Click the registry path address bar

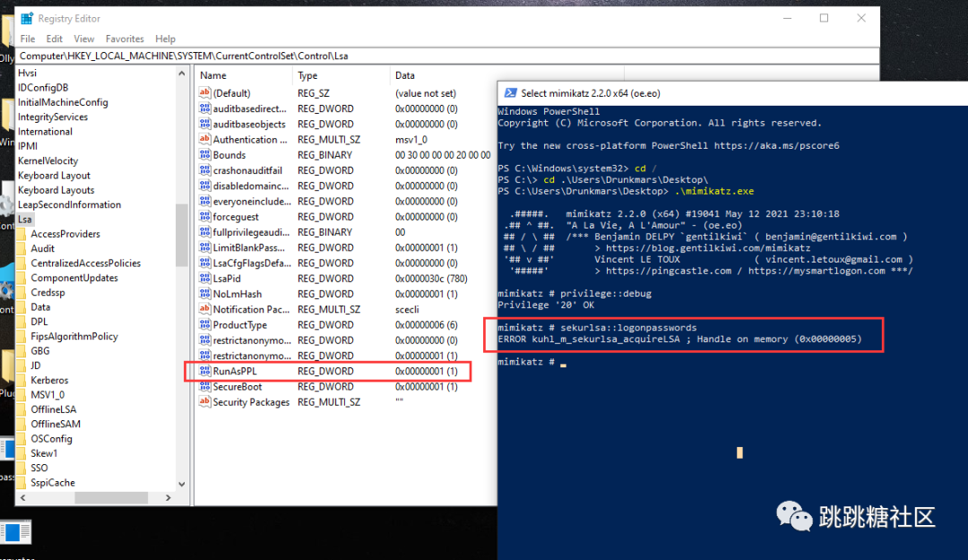click(447, 56)
